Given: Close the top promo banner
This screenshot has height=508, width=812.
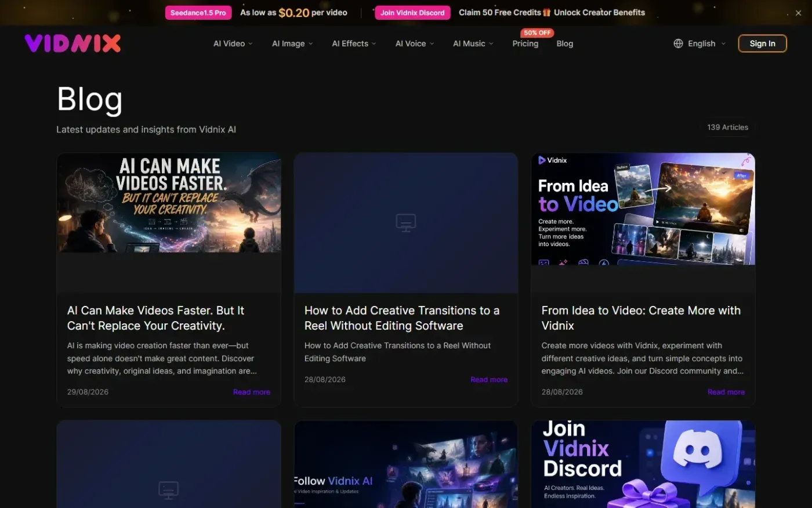Looking at the screenshot, I should [798, 13].
